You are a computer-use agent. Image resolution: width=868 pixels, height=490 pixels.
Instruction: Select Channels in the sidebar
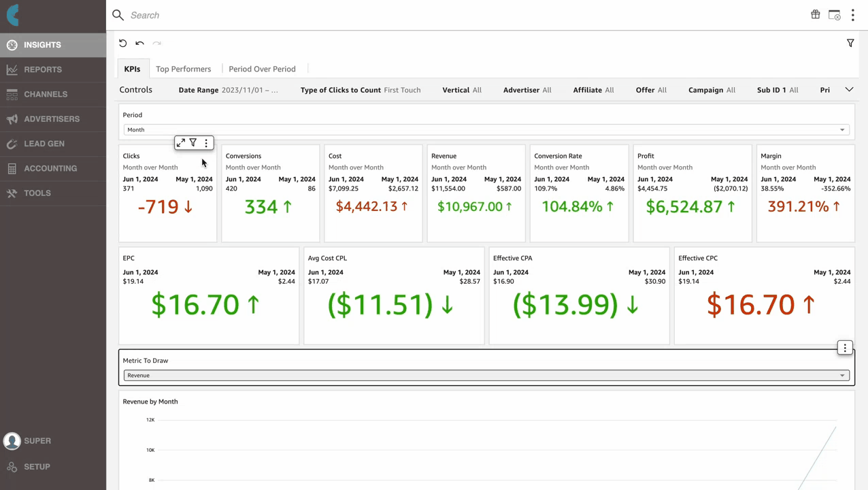(x=46, y=94)
